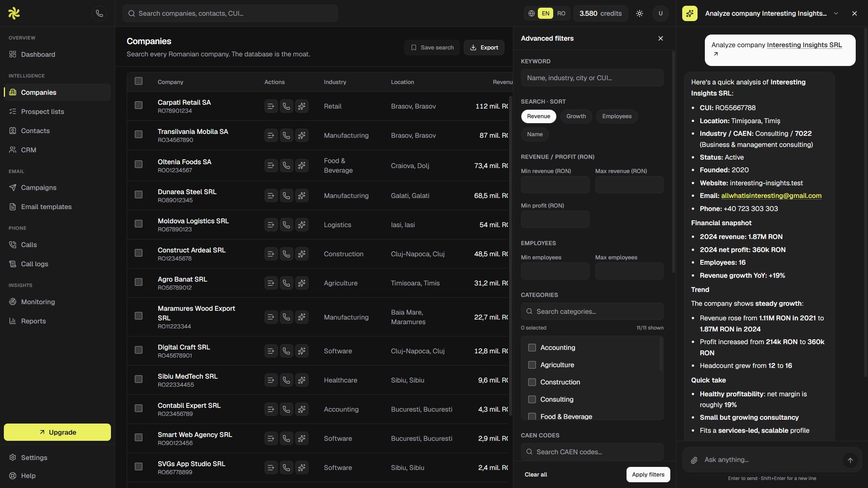This screenshot has width=868, height=488.
Task: Check the Oltenia Foods SA row checkbox
Action: point(139,164)
